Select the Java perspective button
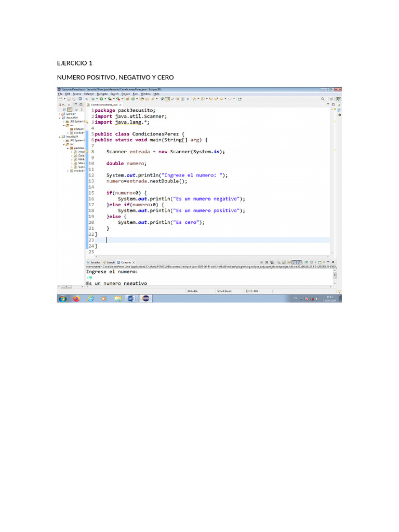The height and width of the screenshot is (532, 399). pos(338,99)
